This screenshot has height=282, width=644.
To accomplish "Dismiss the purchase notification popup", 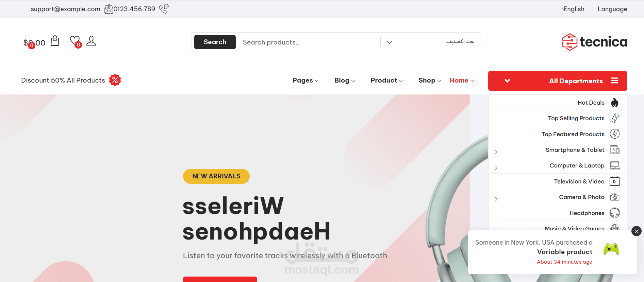I will [637, 231].
